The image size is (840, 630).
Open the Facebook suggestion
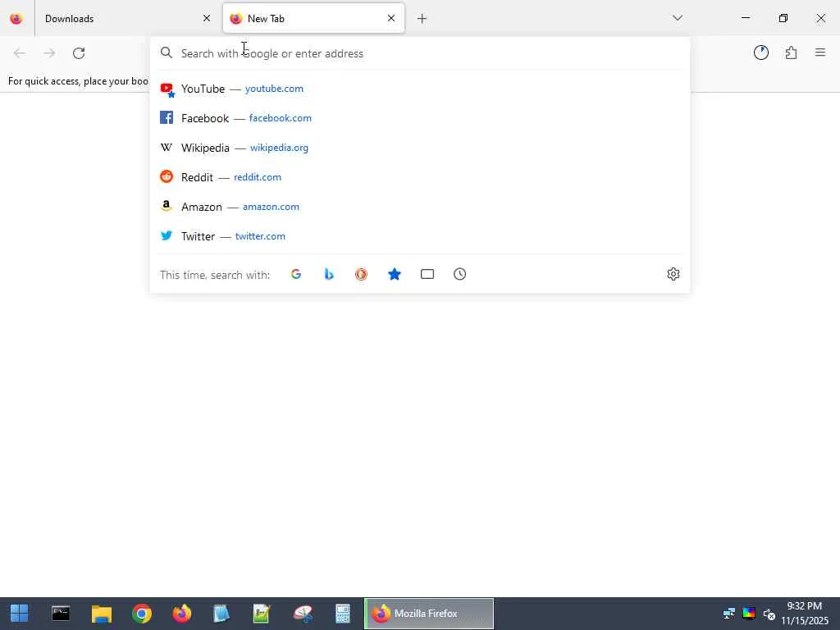pyautogui.click(x=419, y=118)
